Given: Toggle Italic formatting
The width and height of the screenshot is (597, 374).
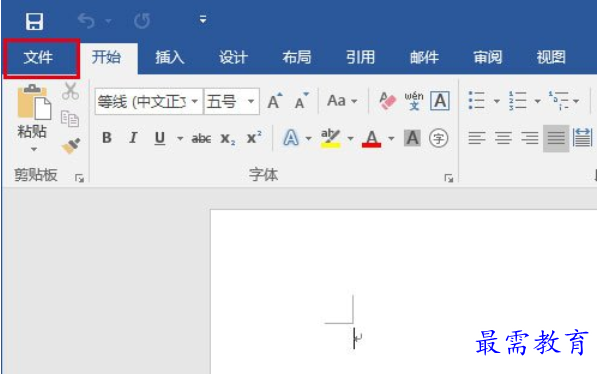Looking at the screenshot, I should (133, 138).
